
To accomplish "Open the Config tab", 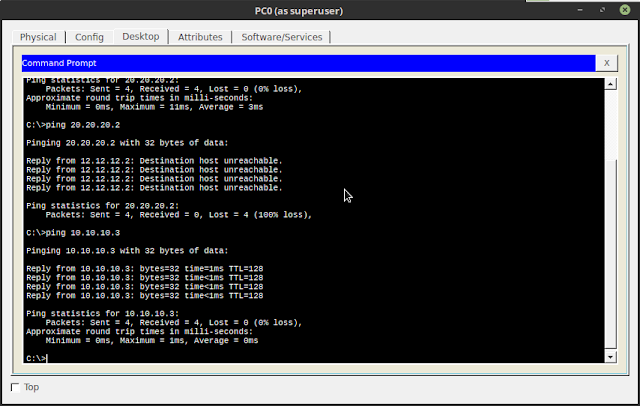I will coord(89,37).
